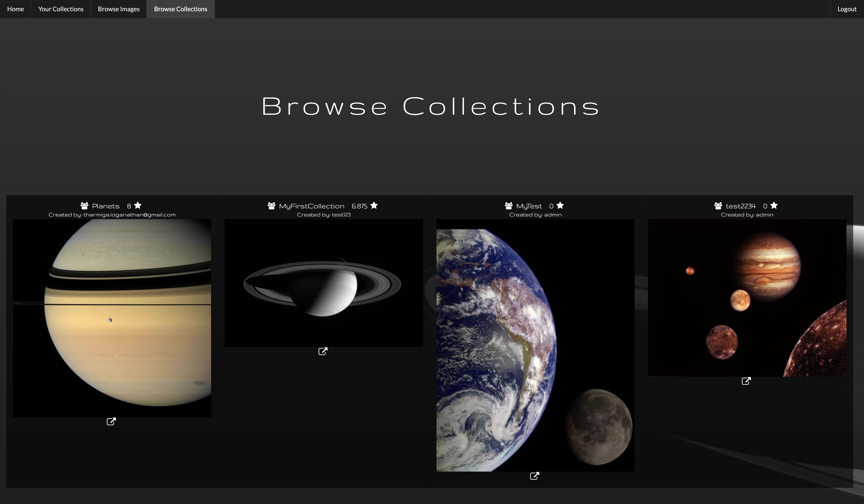Open the MyTest collection external link icon

click(x=534, y=476)
